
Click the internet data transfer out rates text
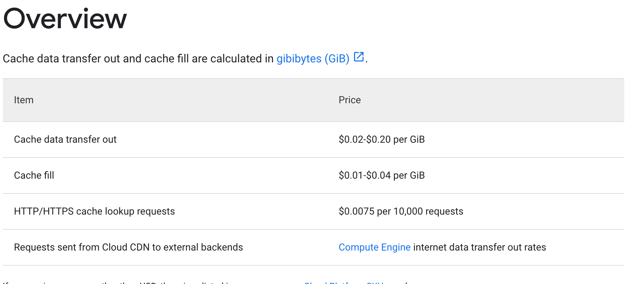[x=480, y=247]
